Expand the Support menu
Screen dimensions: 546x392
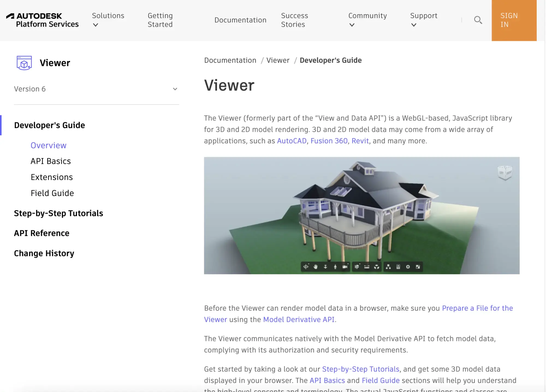pos(424,20)
